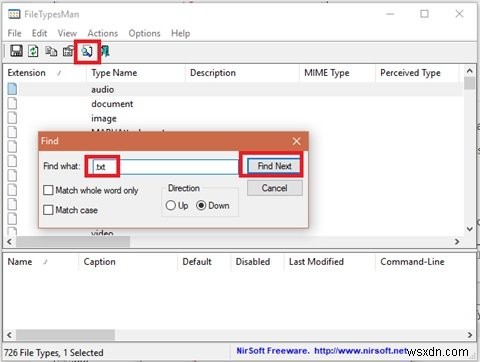Click the Save toolbar icon
This screenshot has height=362, width=480.
pyautogui.click(x=16, y=51)
